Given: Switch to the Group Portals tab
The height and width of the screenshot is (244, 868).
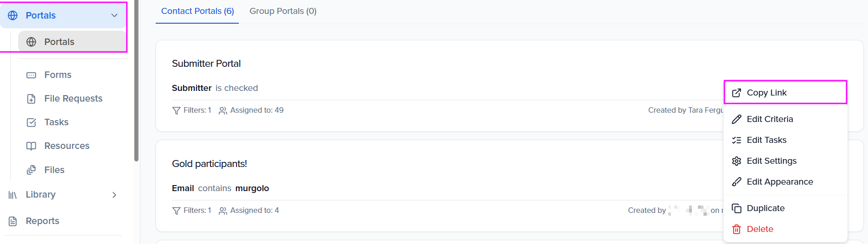Looking at the screenshot, I should coord(283,11).
